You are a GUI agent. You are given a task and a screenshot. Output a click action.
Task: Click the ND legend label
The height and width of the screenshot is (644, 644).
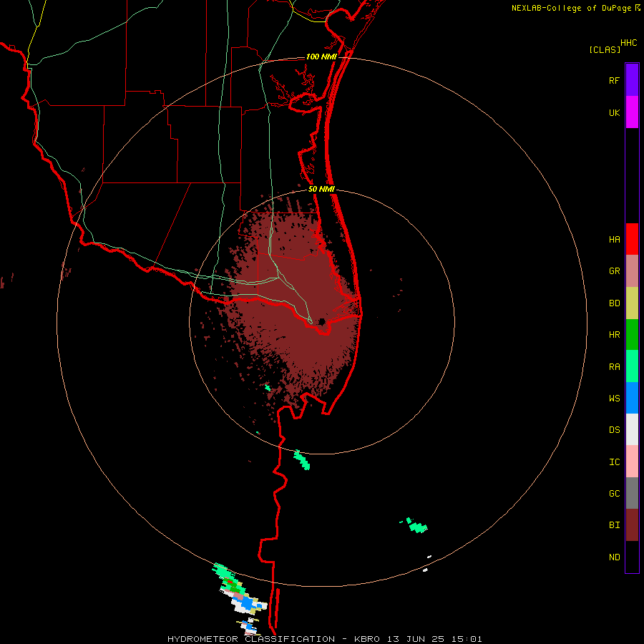614,557
